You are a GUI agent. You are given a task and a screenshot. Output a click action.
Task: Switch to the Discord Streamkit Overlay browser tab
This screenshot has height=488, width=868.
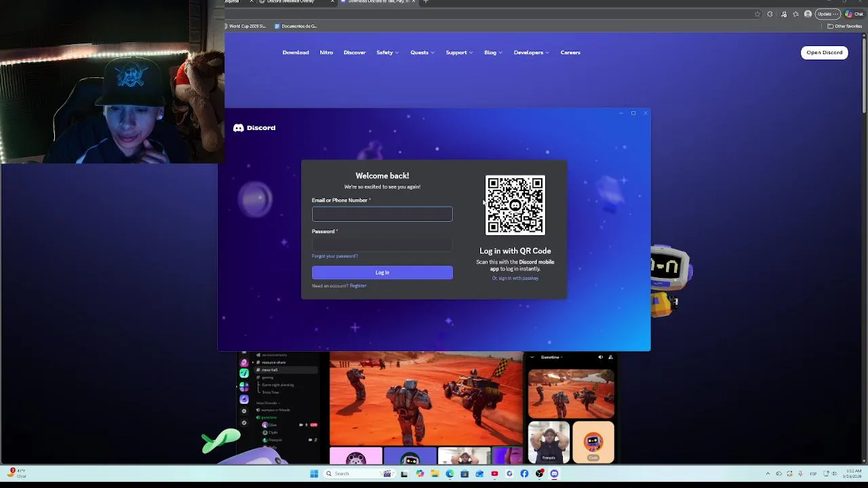297,2
